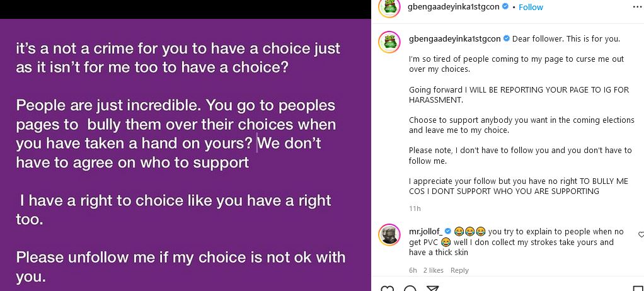644x291 pixels.
Task: Follow gbengaadeyinka1stgcon
Action: [x=531, y=7]
